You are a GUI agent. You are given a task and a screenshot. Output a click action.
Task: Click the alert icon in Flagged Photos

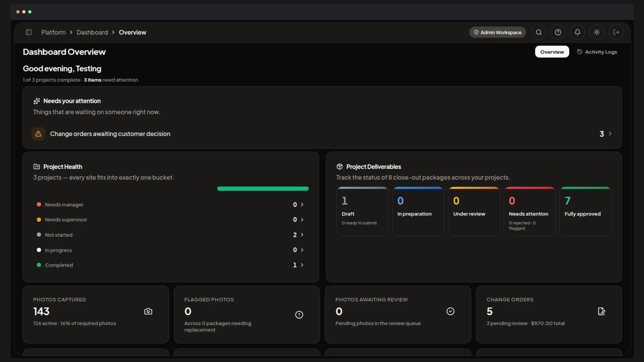[299, 315]
